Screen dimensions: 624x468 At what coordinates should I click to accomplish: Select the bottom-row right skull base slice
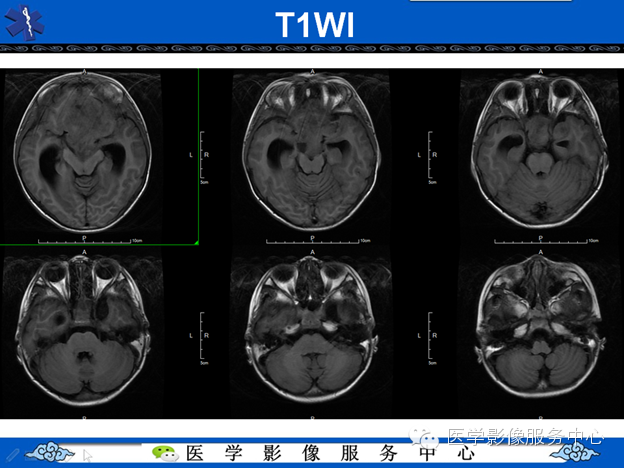pyautogui.click(x=540, y=326)
